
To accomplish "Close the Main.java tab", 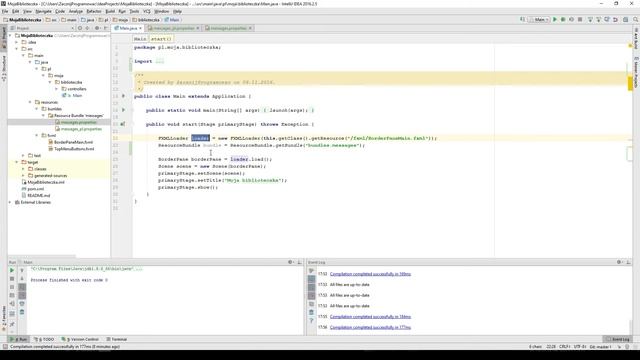I will point(140,28).
